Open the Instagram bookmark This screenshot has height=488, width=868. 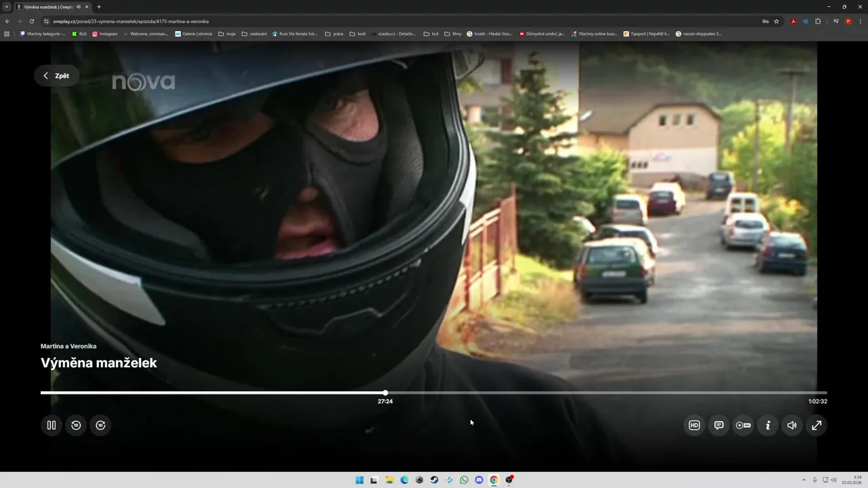tap(105, 33)
